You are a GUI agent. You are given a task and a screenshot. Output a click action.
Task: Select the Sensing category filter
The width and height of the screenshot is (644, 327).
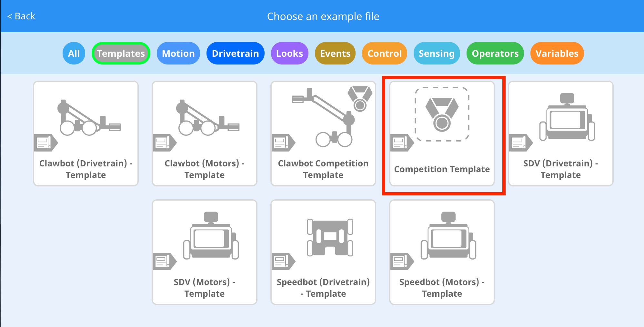pyautogui.click(x=437, y=53)
